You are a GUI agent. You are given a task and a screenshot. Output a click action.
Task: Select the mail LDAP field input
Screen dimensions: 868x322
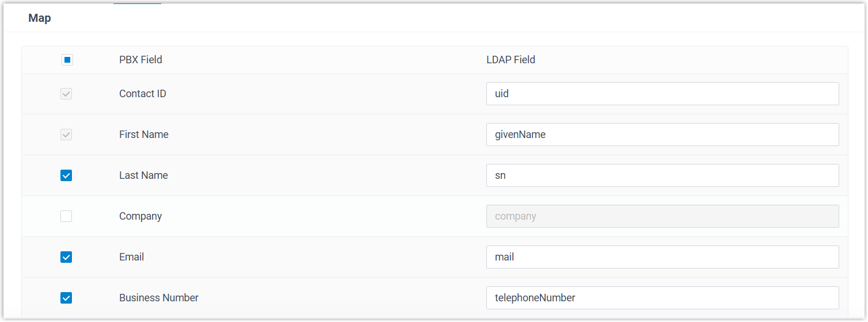coord(662,257)
